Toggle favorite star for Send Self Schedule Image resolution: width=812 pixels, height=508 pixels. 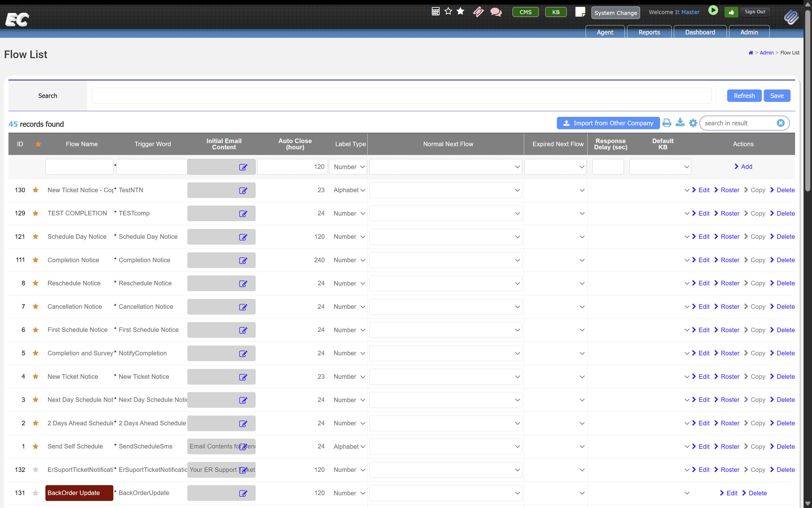(x=36, y=446)
